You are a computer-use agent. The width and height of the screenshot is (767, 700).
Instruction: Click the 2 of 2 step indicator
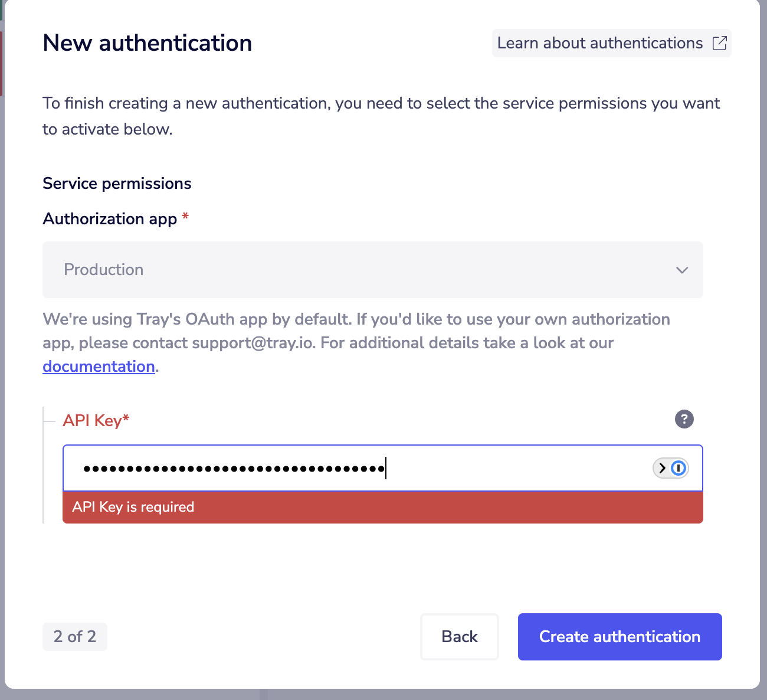[x=75, y=637]
